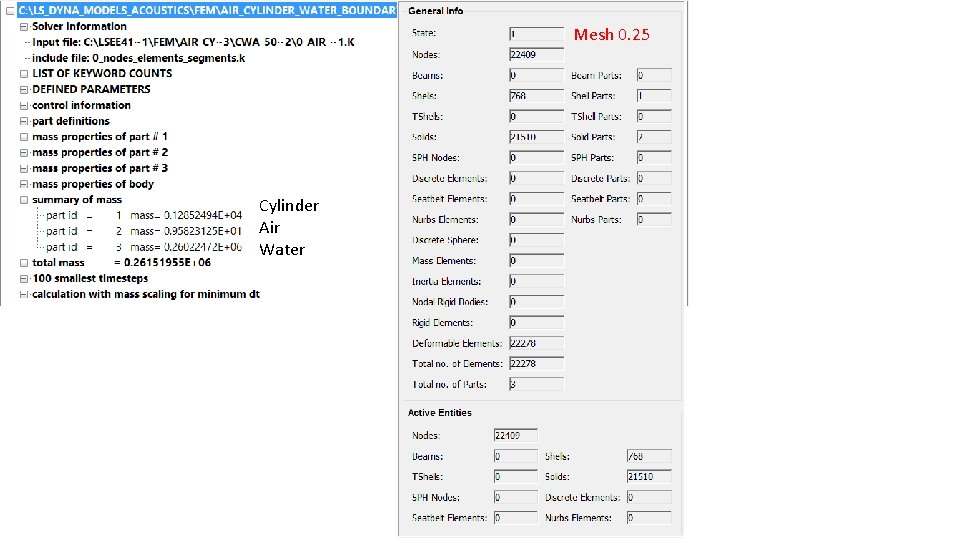Screen dimensions: 960x540
Task: Click the "Mesh 0.25" red label
Action: [612, 35]
